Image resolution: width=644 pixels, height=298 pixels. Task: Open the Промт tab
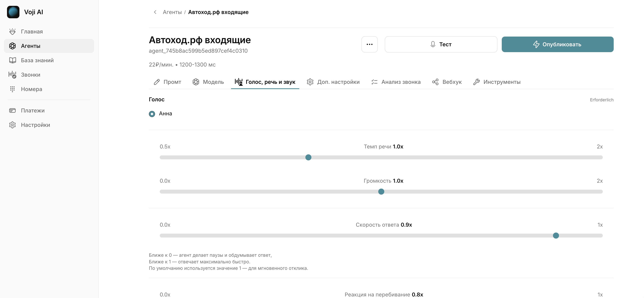pos(168,82)
